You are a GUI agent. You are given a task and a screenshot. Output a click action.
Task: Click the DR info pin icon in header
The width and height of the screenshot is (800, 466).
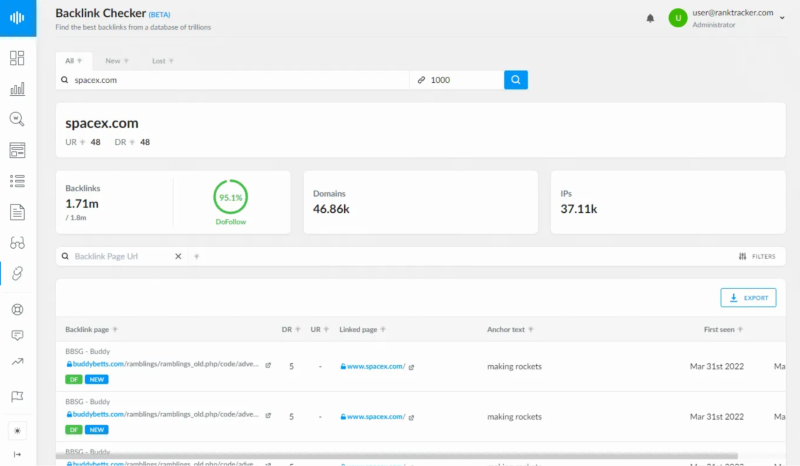tap(132, 142)
